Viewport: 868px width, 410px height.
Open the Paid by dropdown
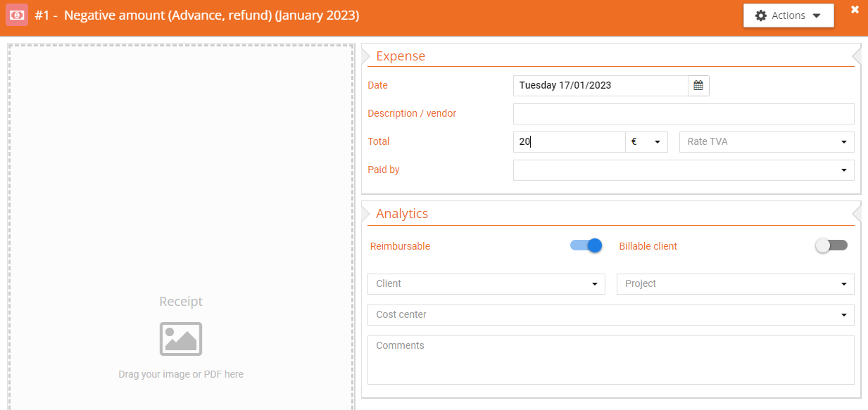pos(684,169)
